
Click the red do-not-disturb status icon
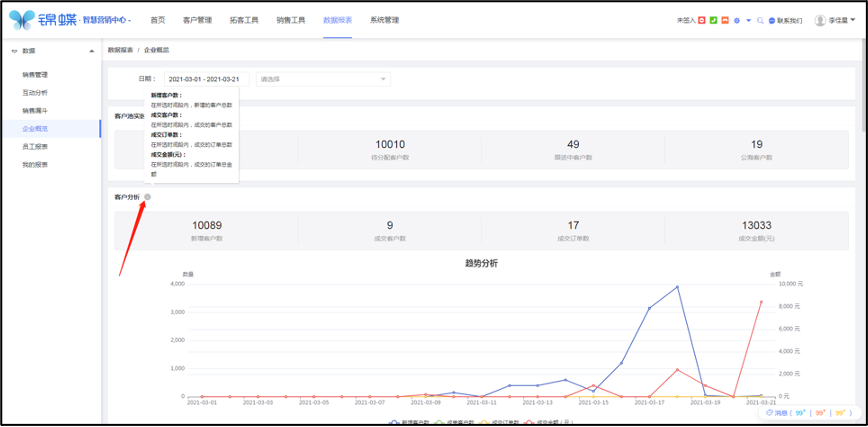point(701,20)
